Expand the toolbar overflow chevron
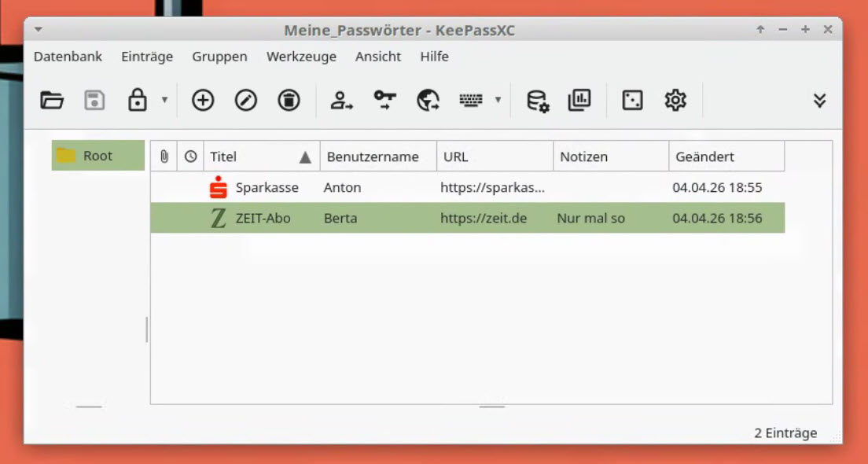Screen dimensions: 868x464 pyautogui.click(x=819, y=101)
